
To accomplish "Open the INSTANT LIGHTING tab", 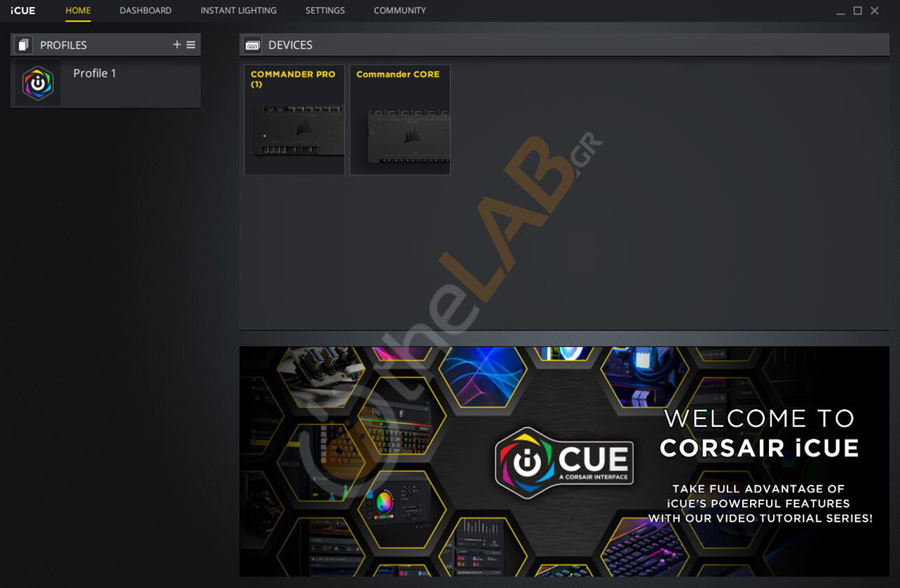I will pos(238,11).
